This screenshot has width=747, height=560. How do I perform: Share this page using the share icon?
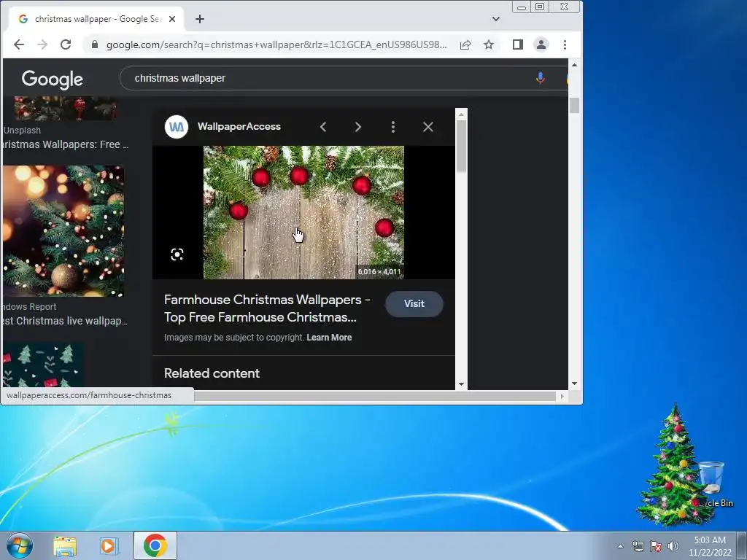coord(465,44)
